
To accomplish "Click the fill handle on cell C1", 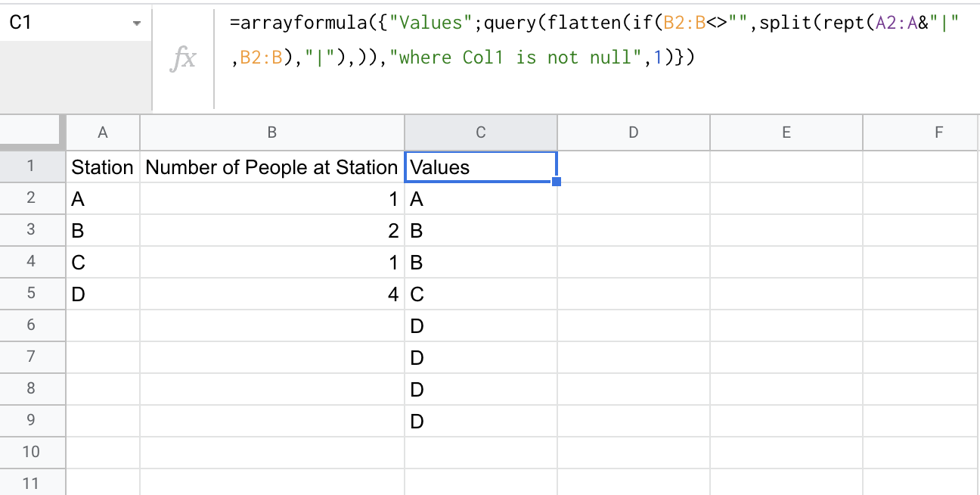I will coord(557,182).
